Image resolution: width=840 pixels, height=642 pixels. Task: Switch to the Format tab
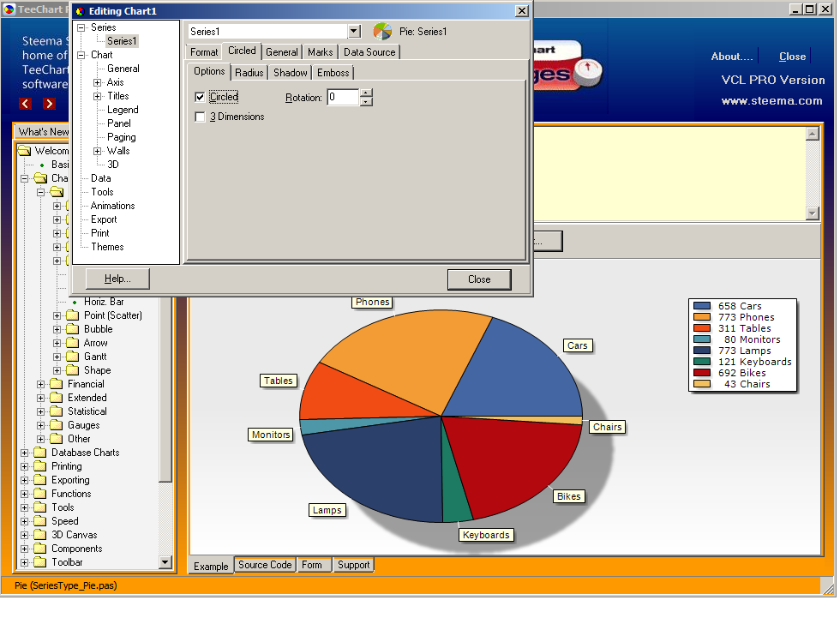[x=204, y=52]
